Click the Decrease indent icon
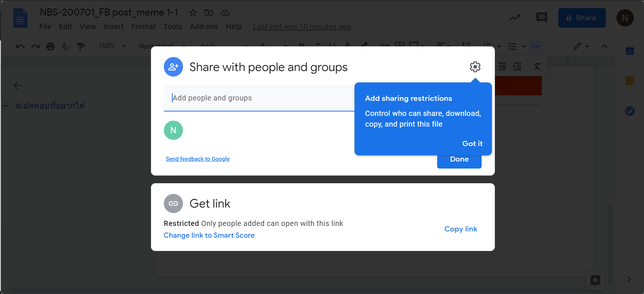The width and height of the screenshot is (644, 294). pyautogui.click(x=502, y=66)
